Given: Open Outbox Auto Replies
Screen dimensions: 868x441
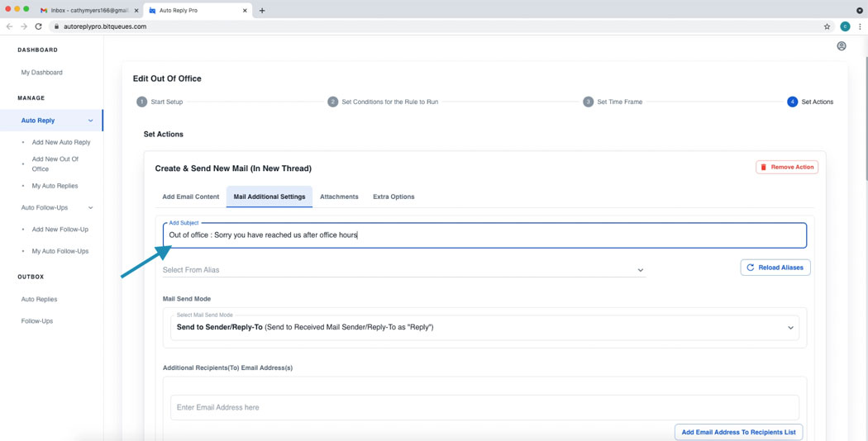Looking at the screenshot, I should coord(40,299).
